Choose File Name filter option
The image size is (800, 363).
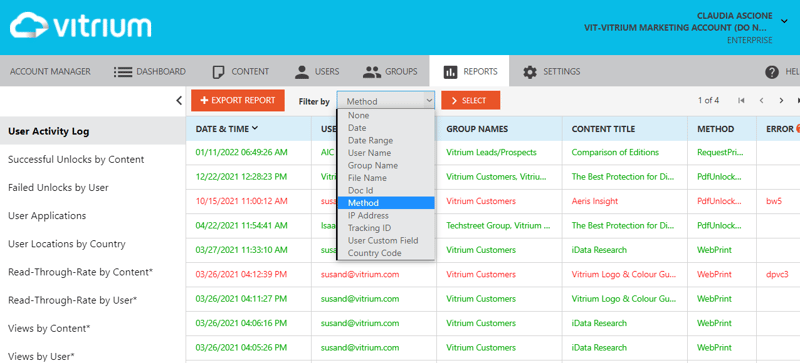pyautogui.click(x=386, y=178)
